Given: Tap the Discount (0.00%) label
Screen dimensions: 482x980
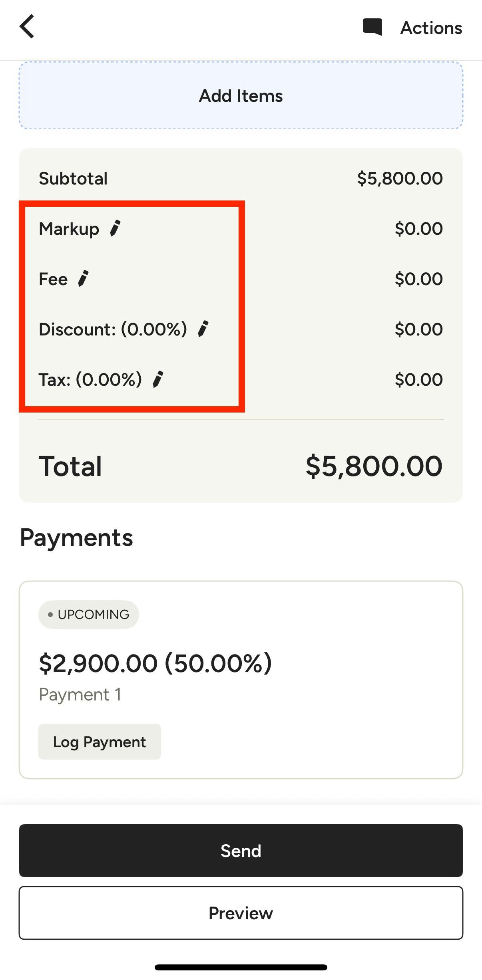Looking at the screenshot, I should 113,329.
